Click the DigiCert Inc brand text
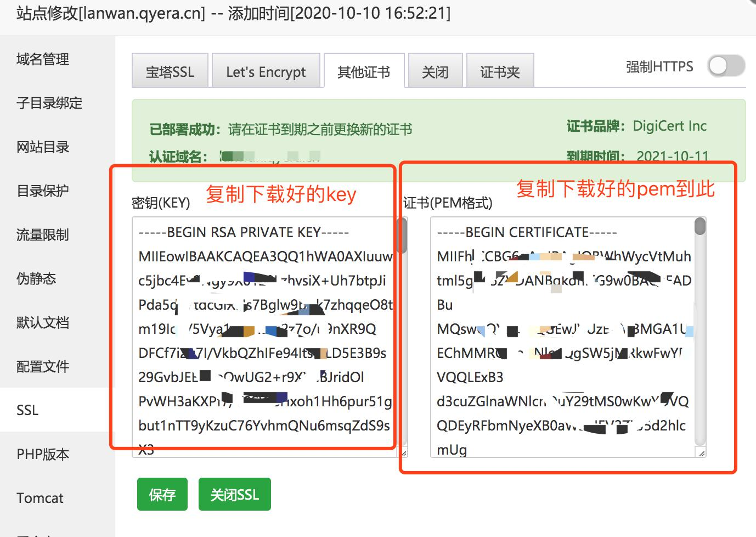 coord(669,126)
